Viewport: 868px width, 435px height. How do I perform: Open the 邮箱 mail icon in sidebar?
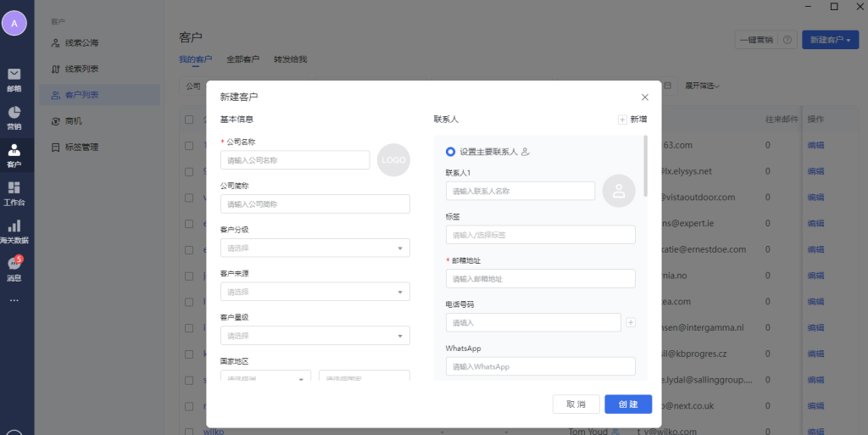click(x=14, y=78)
